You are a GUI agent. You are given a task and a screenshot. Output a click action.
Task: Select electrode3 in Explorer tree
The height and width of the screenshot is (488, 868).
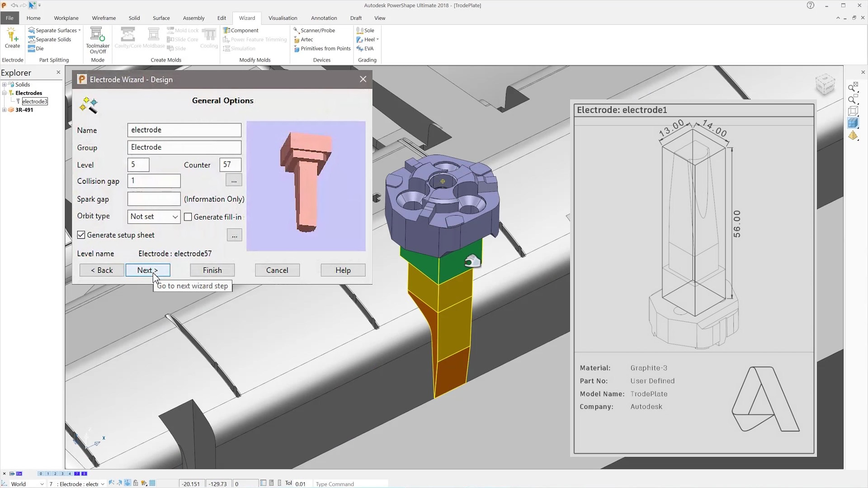[x=35, y=101]
